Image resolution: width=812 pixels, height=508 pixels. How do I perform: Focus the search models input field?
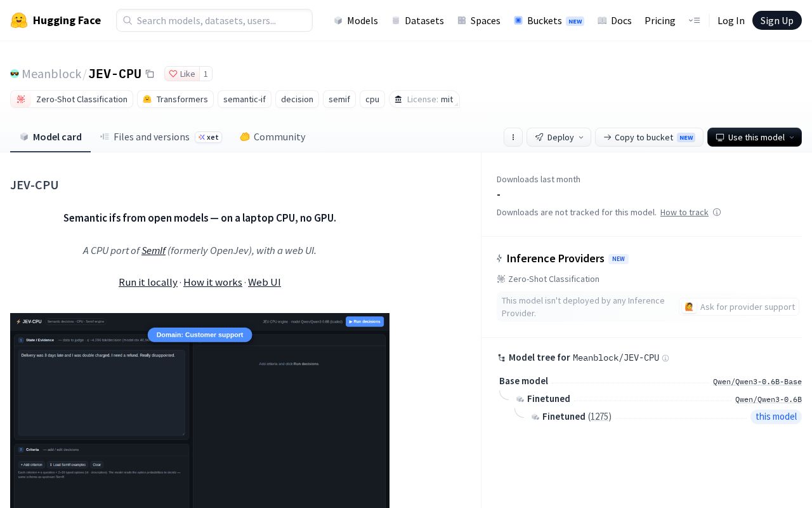214,20
